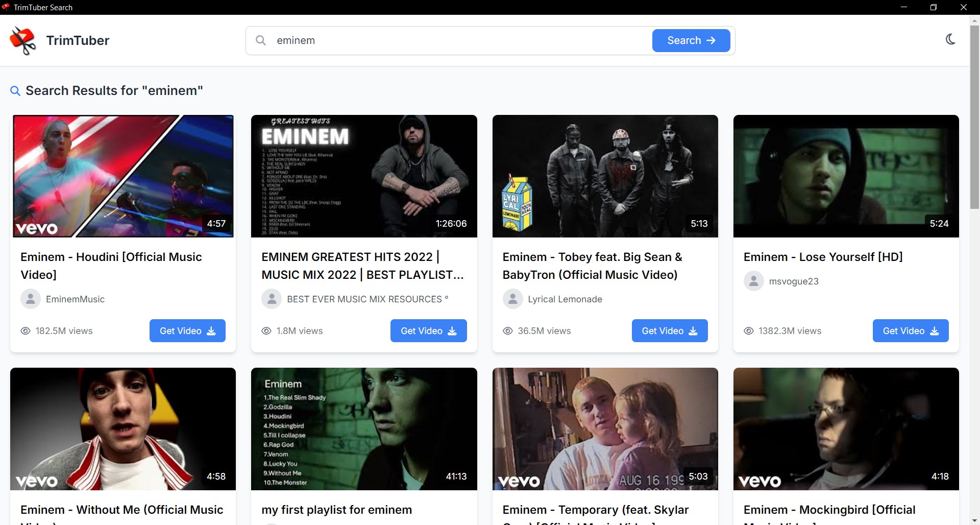Click the title EMINEM GREATEST HITS 2022
The height and width of the screenshot is (525, 980).
click(363, 266)
